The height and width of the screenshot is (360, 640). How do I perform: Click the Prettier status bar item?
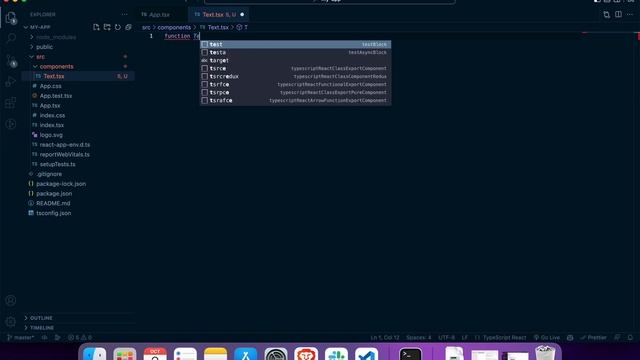593,338
